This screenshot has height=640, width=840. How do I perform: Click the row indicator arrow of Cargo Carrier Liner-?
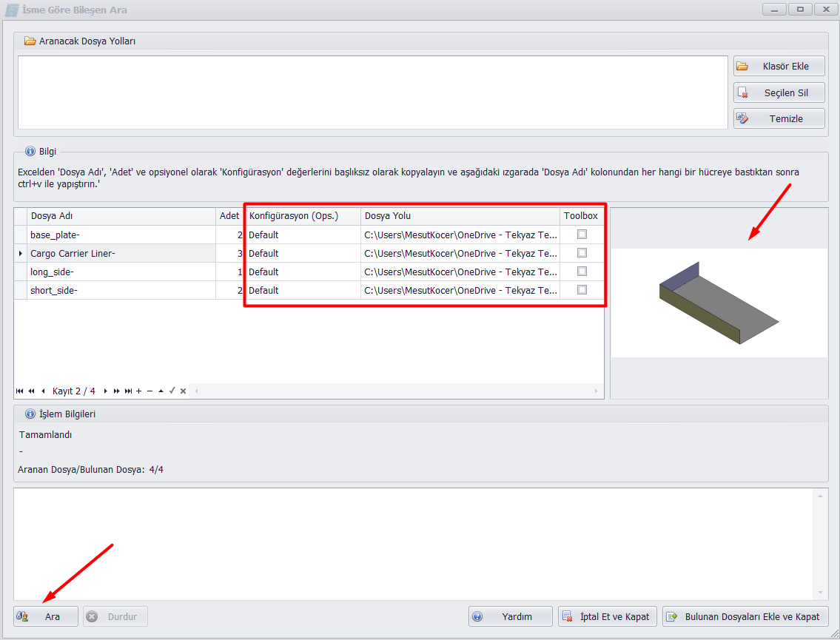[21, 253]
